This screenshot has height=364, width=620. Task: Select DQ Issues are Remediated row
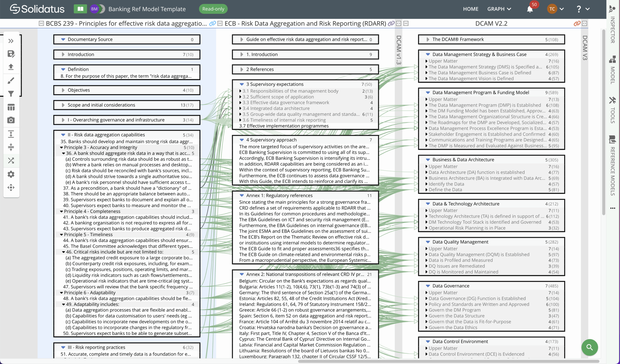[491, 266]
